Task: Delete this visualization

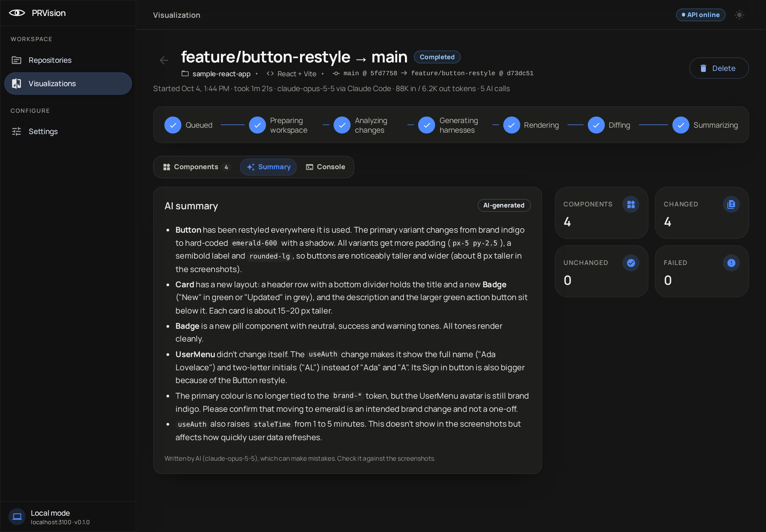Action: pos(719,68)
